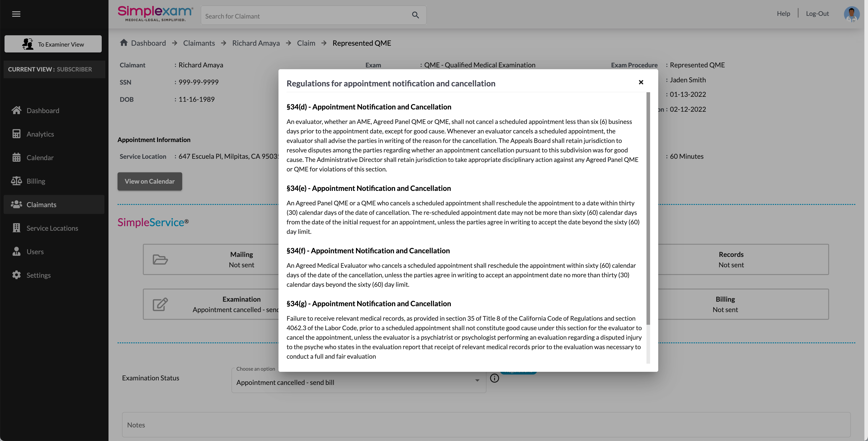Click the hamburger menu icon
The height and width of the screenshot is (441, 868).
pyautogui.click(x=16, y=14)
